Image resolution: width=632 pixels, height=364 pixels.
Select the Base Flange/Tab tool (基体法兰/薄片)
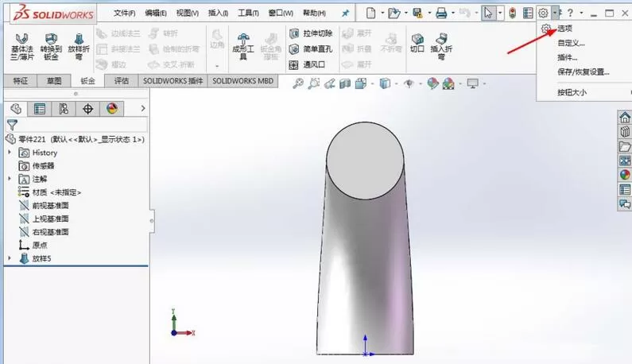pos(21,47)
